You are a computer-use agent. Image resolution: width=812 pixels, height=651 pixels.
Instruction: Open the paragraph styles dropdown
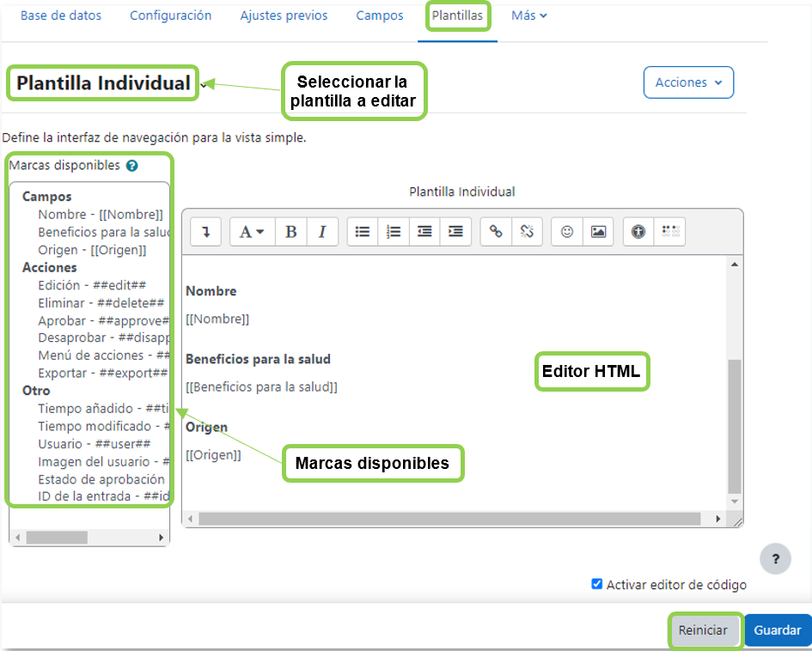[252, 232]
